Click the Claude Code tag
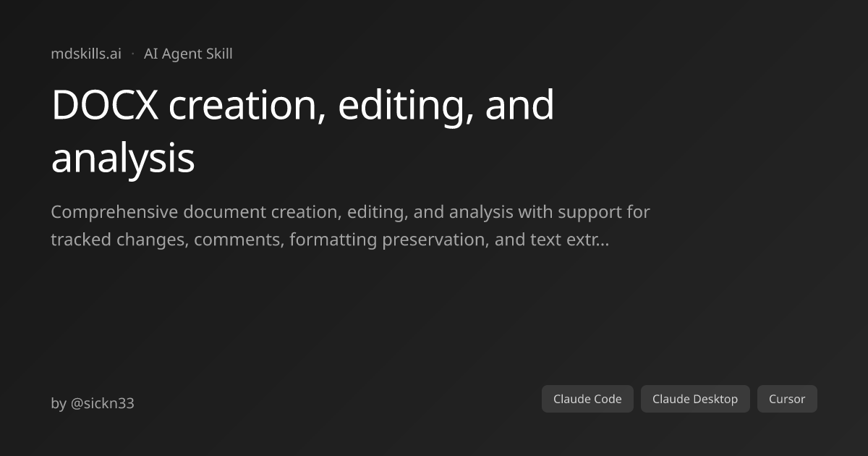 [587, 399]
